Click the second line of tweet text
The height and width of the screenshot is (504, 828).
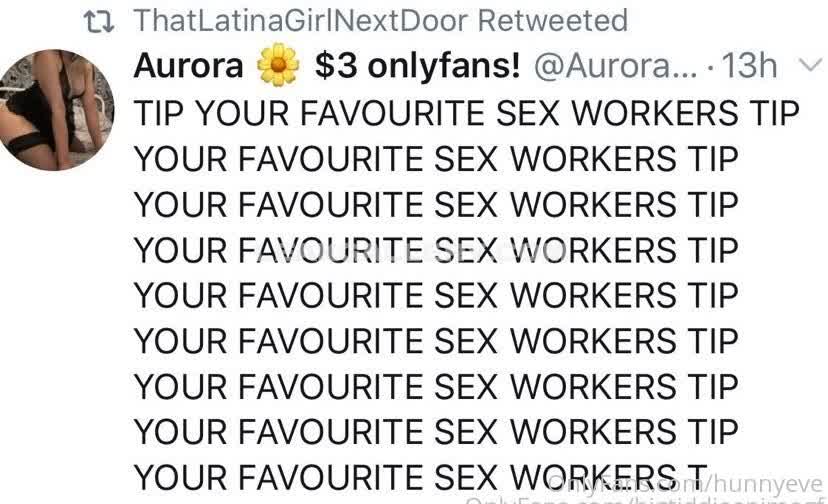(x=435, y=159)
